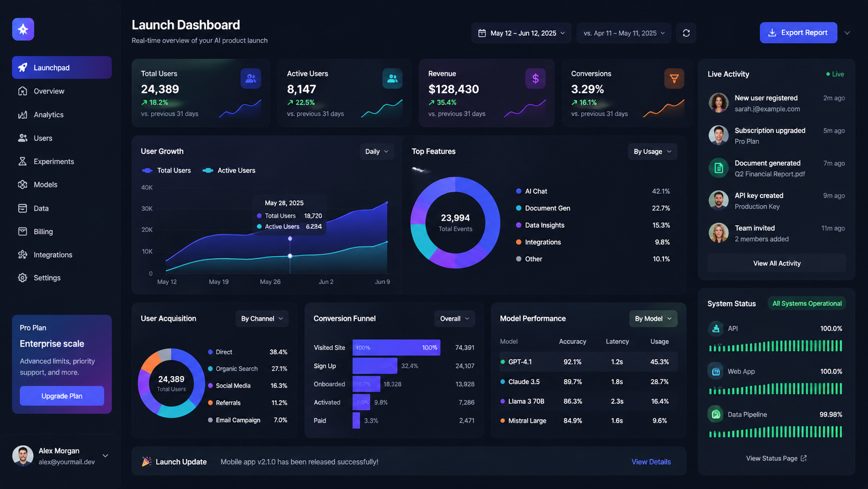Click the Export Report button
Image resolution: width=868 pixels, height=489 pixels.
tap(798, 33)
